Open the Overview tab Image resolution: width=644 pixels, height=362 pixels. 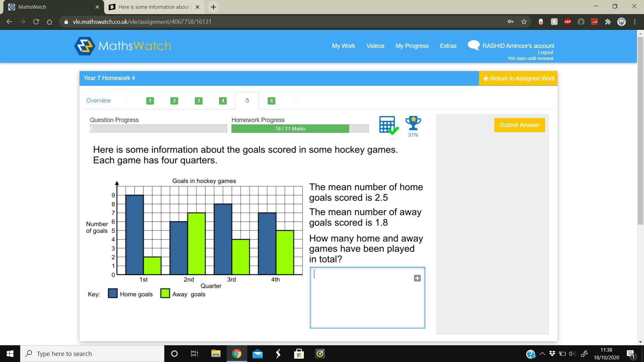point(98,101)
